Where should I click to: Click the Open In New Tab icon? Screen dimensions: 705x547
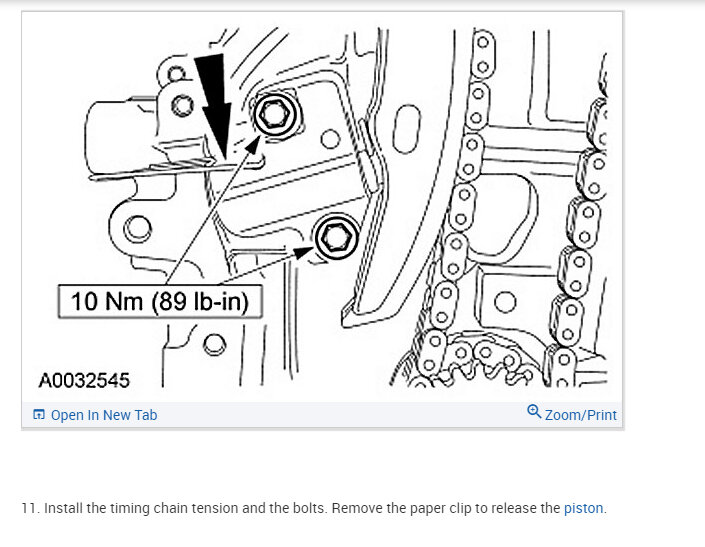39,414
